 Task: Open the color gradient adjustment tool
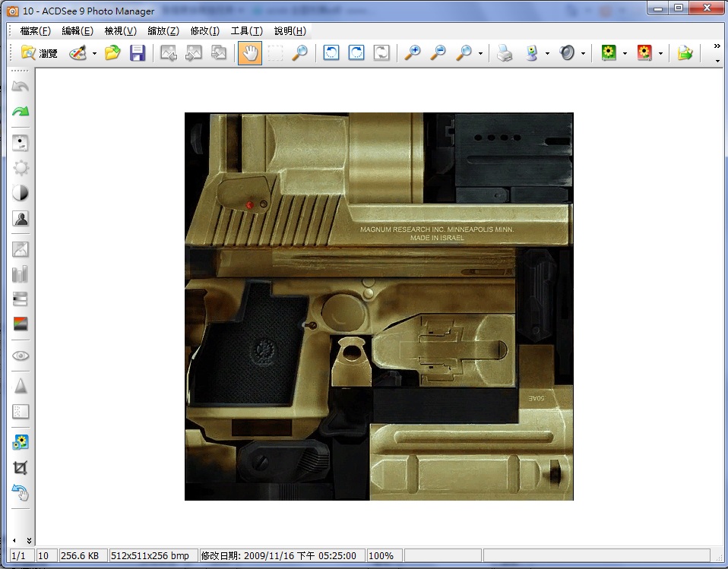click(20, 324)
